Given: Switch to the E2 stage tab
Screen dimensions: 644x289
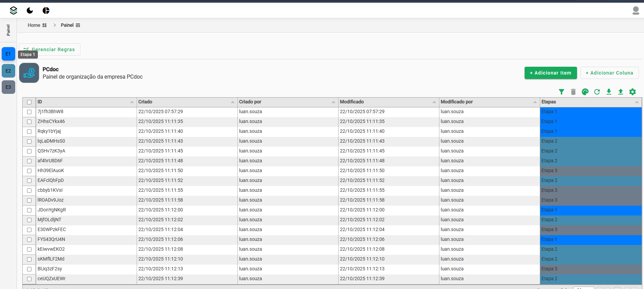Looking at the screenshot, I should [x=8, y=71].
